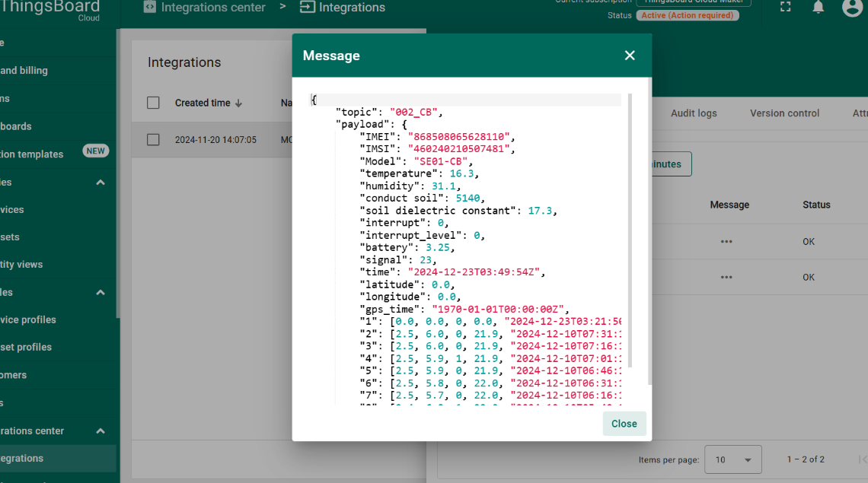The image size is (868, 483).
Task: Open the notifications bell icon
Action: tap(819, 7)
